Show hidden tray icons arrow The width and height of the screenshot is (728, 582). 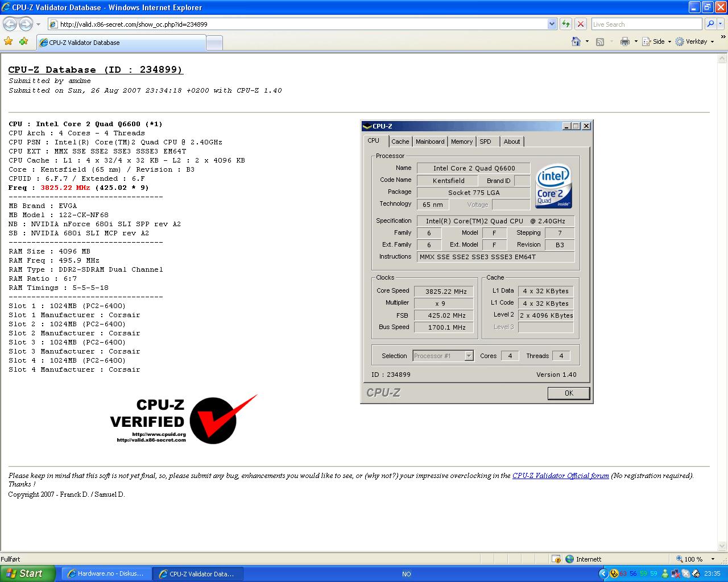(604, 573)
